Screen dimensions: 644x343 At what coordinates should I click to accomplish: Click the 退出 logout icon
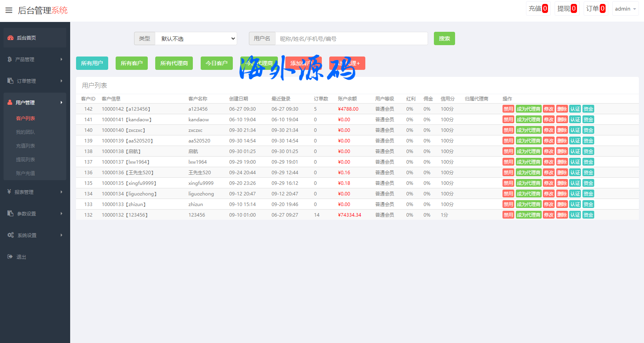(10, 257)
